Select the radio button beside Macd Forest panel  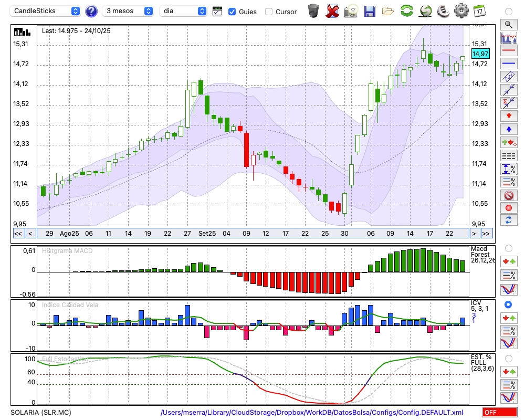[x=508, y=248]
